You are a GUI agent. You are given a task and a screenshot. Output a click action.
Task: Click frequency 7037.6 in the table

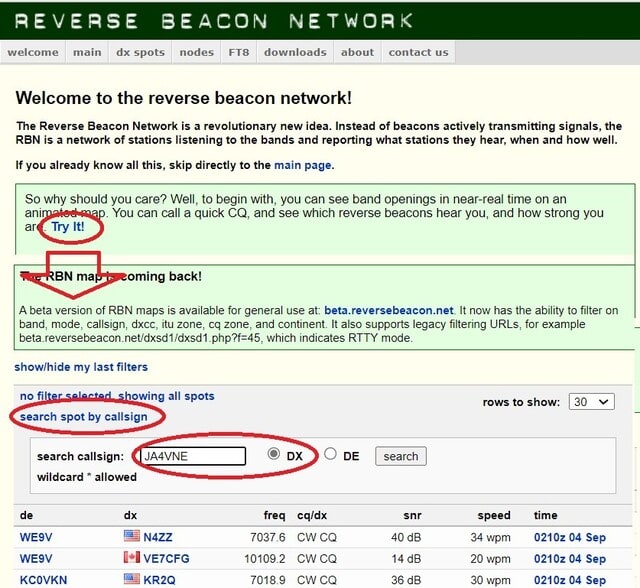click(268, 537)
